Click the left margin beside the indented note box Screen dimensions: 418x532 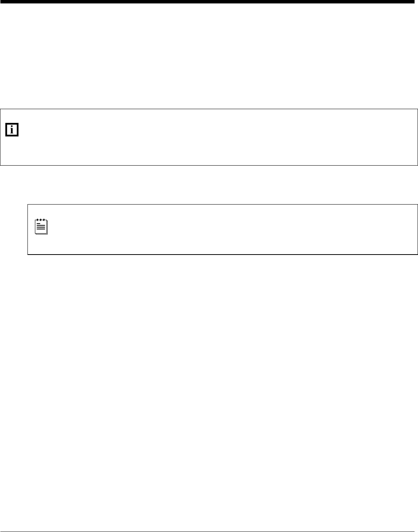point(14,229)
